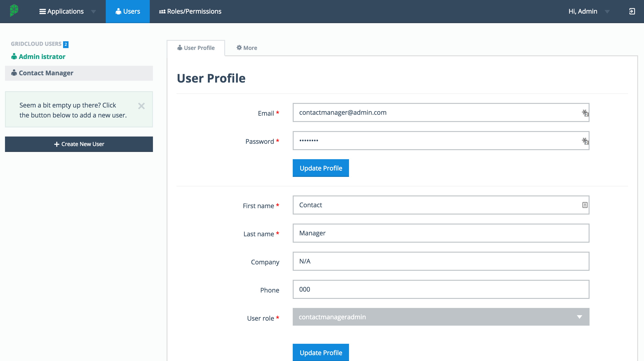Click the contact card autofill icon in First name field
This screenshot has height=361, width=644.
(585, 205)
